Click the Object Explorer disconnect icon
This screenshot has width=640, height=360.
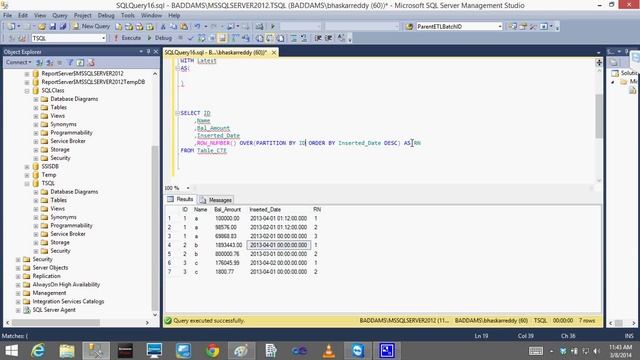[49, 62]
